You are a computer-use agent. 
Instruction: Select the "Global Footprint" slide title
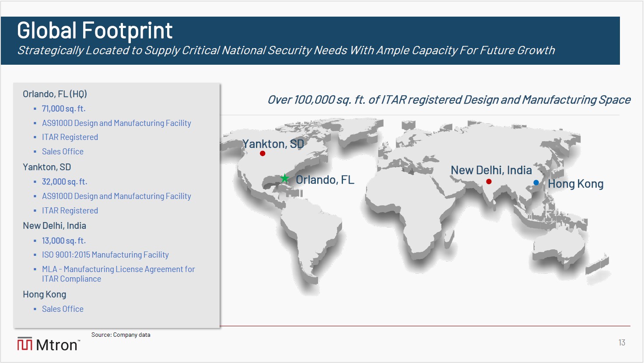(x=95, y=31)
